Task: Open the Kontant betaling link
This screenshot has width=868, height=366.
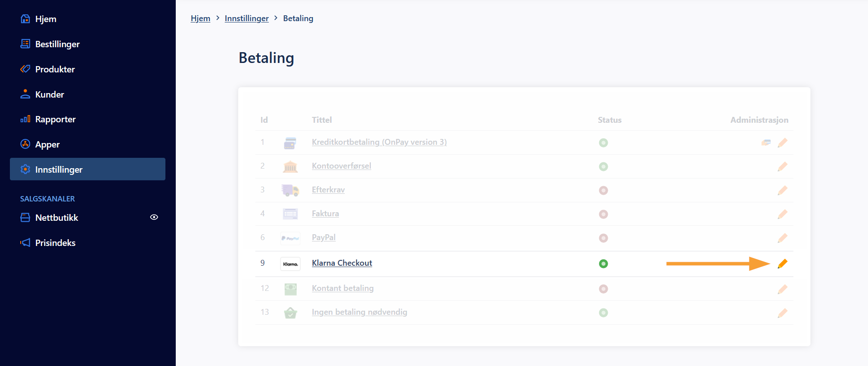Action: [x=343, y=288]
